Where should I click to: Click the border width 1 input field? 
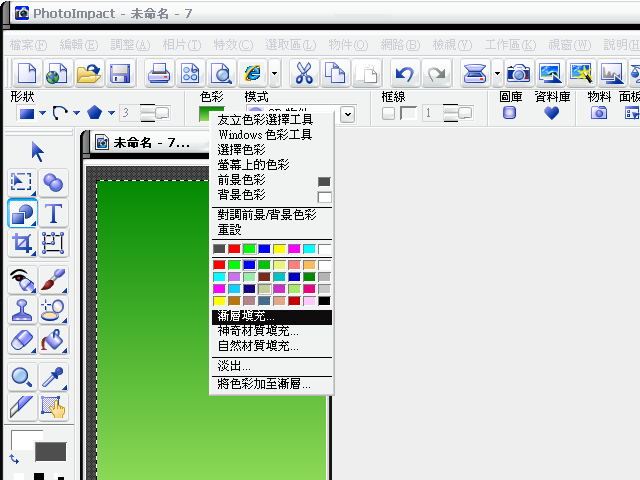pyautogui.click(x=431, y=113)
